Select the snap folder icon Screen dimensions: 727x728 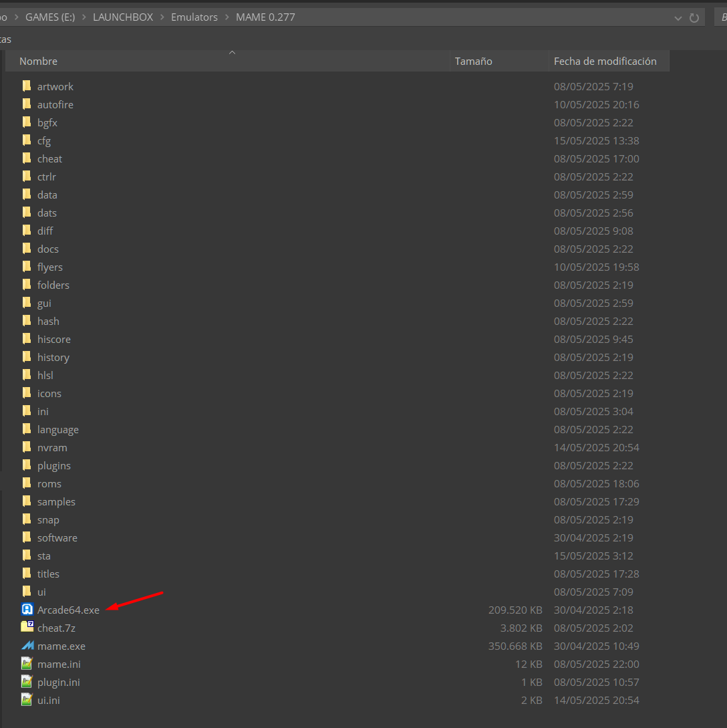pos(27,519)
